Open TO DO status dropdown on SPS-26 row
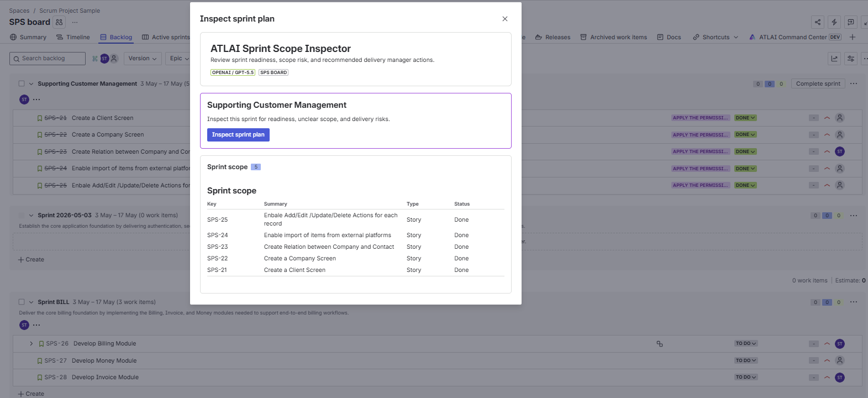Viewport: 868px width, 398px height. (746, 344)
